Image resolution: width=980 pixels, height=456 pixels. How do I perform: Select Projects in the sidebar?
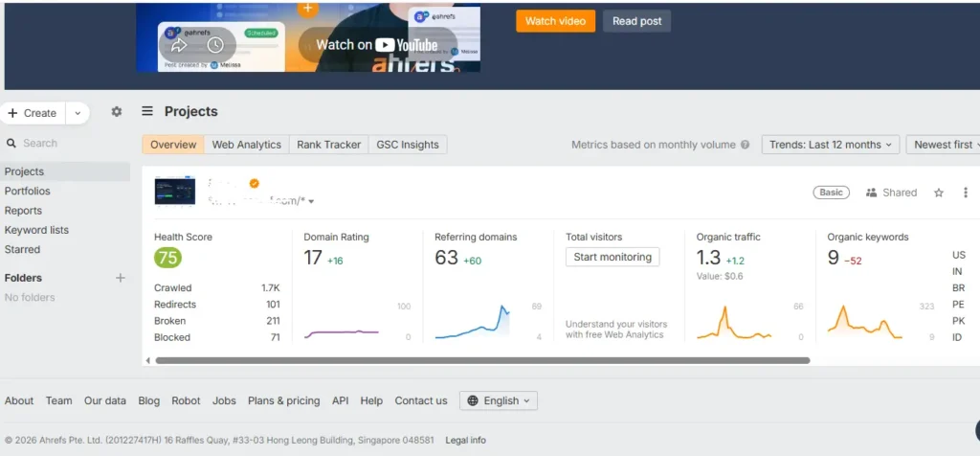[65, 171]
